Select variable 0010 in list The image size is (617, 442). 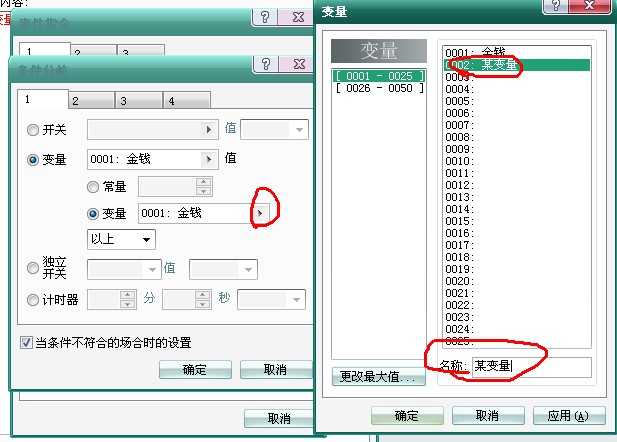517,161
